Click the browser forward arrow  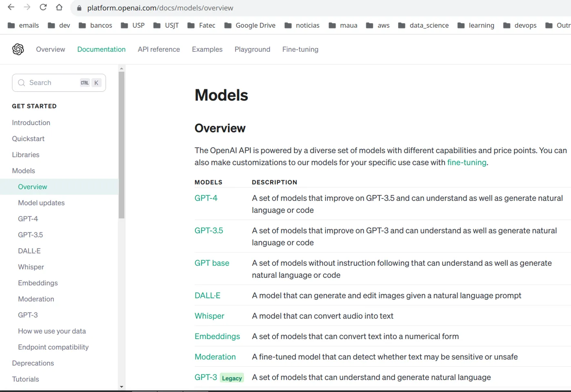pos(27,7)
